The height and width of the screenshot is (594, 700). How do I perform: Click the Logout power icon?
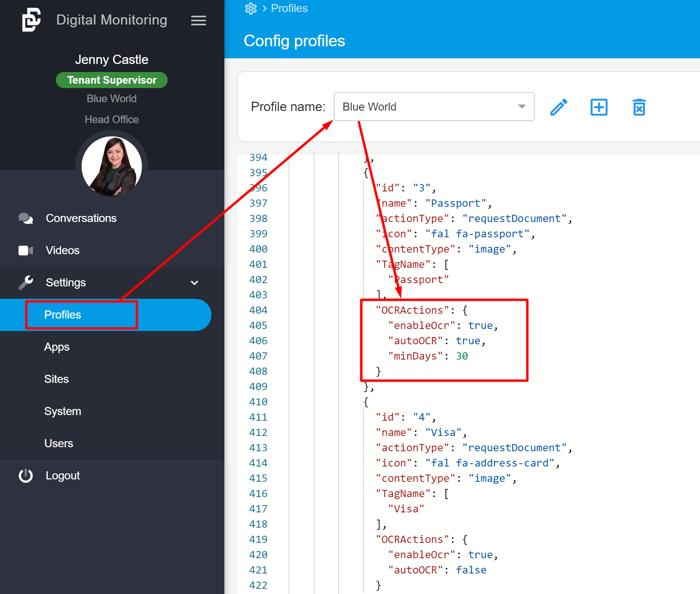click(26, 476)
